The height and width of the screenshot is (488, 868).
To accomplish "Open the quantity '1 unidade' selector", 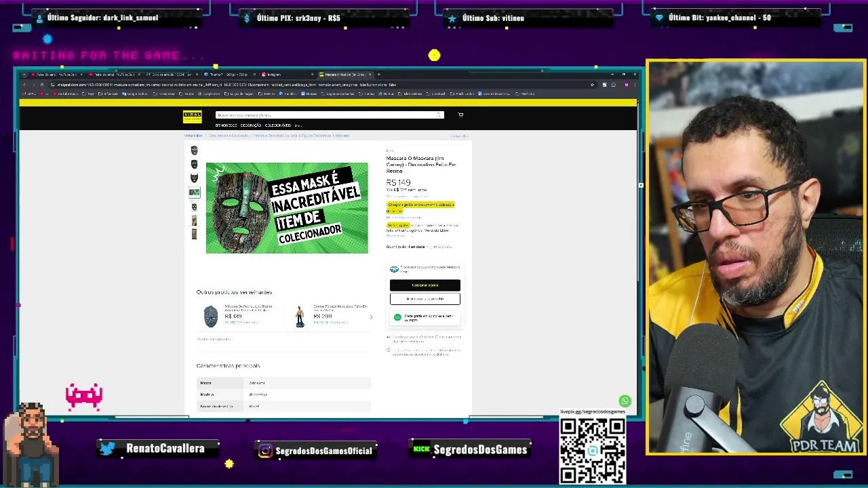I will (x=419, y=247).
